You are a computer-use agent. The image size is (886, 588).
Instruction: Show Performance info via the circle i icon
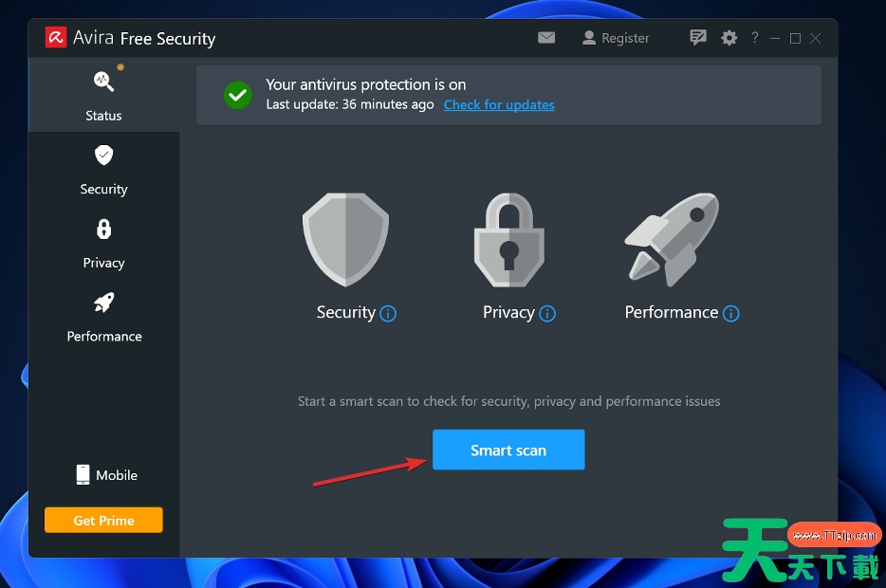click(x=731, y=314)
